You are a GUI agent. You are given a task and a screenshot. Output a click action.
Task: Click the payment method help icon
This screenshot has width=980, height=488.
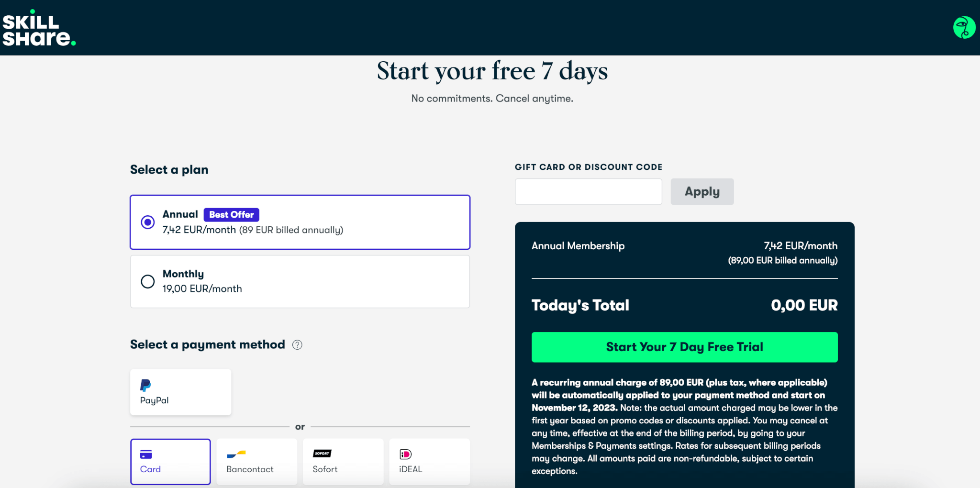(297, 345)
